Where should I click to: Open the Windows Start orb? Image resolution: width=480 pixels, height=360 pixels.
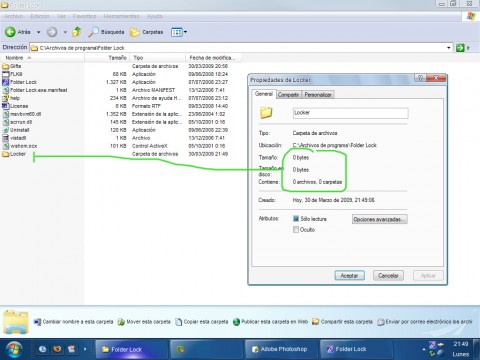(x=14, y=349)
